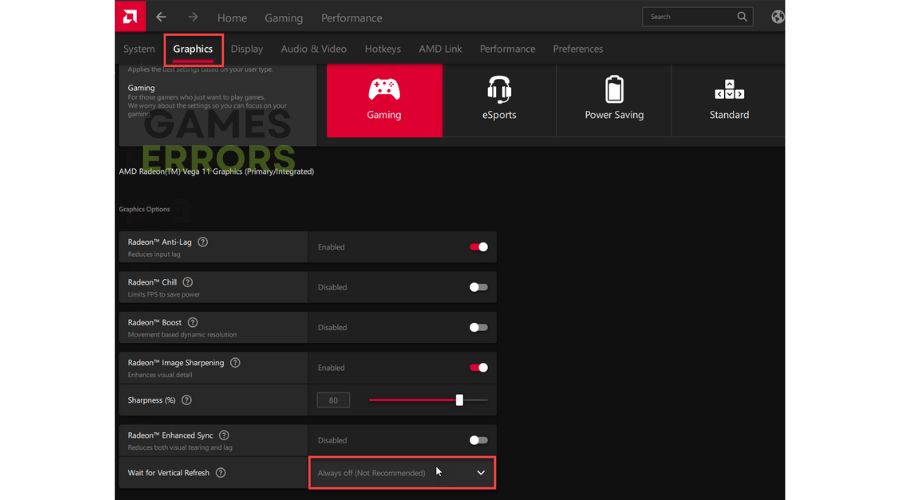
Task: Go back with the left arrow
Action: pyautogui.click(x=161, y=17)
